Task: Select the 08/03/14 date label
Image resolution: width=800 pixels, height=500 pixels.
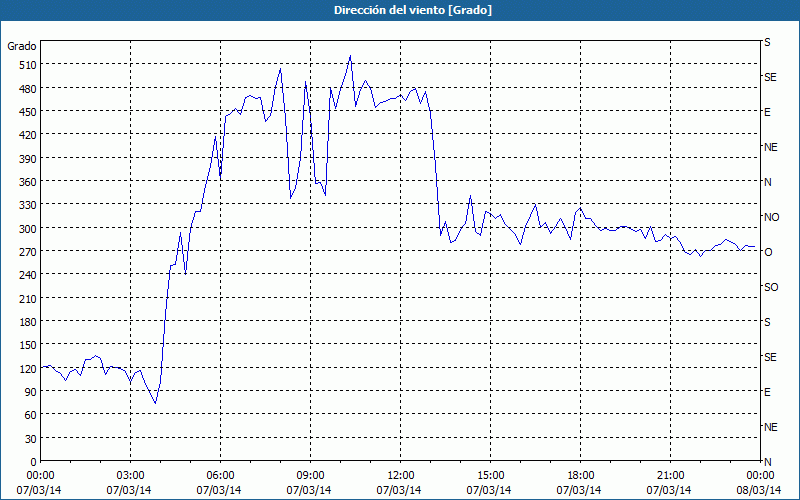Action: pos(759,490)
